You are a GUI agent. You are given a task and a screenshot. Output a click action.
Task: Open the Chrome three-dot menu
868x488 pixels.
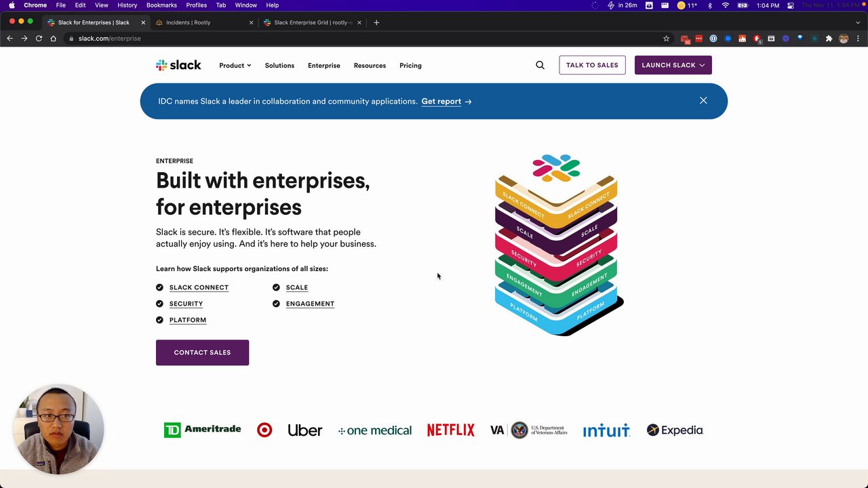click(x=858, y=39)
